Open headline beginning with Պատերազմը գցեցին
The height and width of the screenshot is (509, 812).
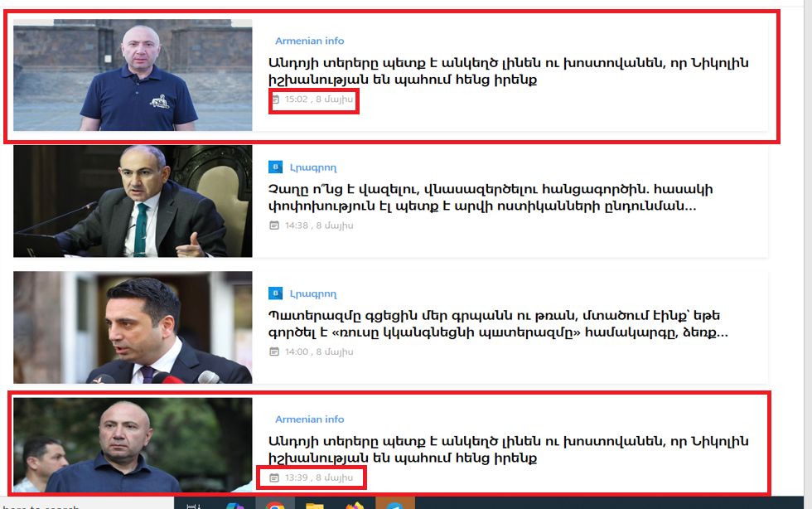(x=498, y=324)
